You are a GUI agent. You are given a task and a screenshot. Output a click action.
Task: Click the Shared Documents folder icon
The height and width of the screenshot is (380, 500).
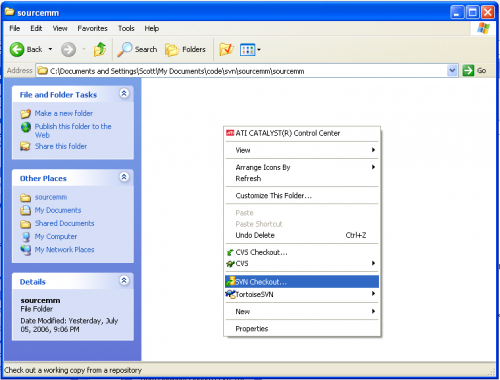click(25, 224)
